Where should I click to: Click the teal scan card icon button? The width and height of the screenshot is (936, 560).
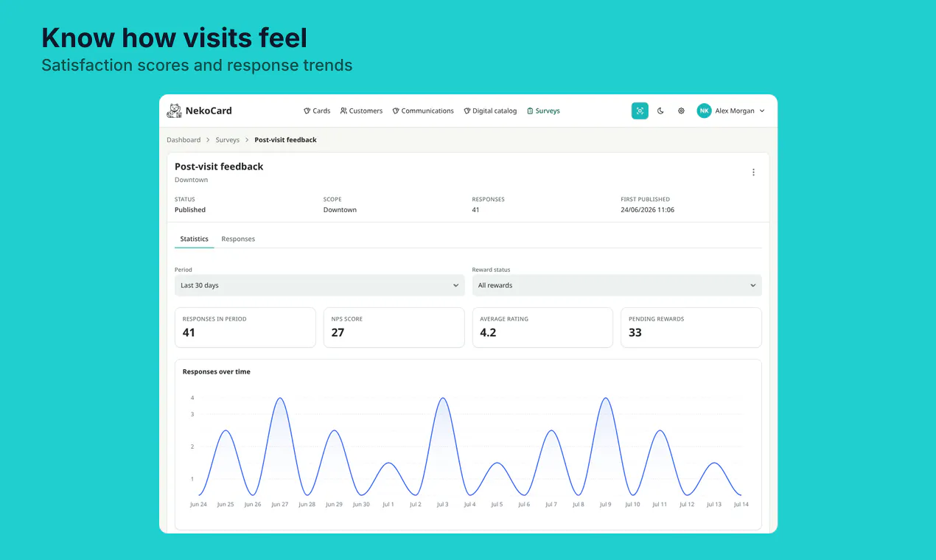(x=640, y=111)
